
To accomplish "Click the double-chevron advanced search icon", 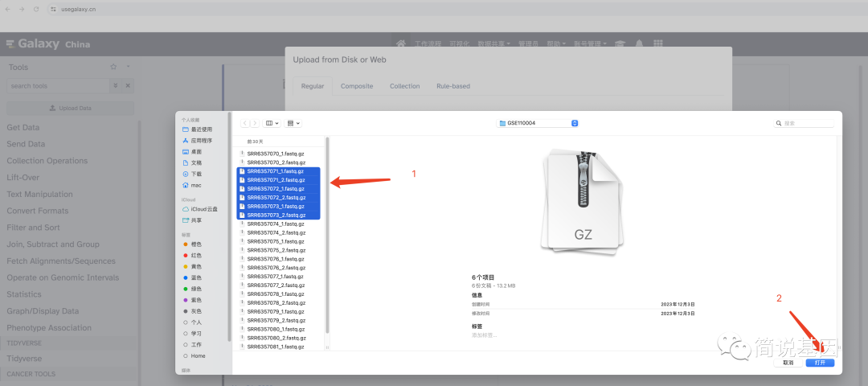I will coord(116,86).
